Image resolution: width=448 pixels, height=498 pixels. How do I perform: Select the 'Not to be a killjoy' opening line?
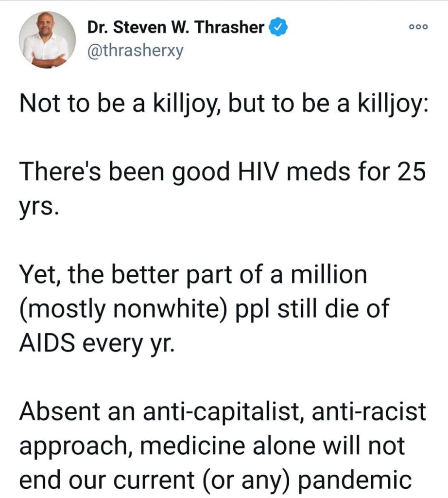point(224,104)
